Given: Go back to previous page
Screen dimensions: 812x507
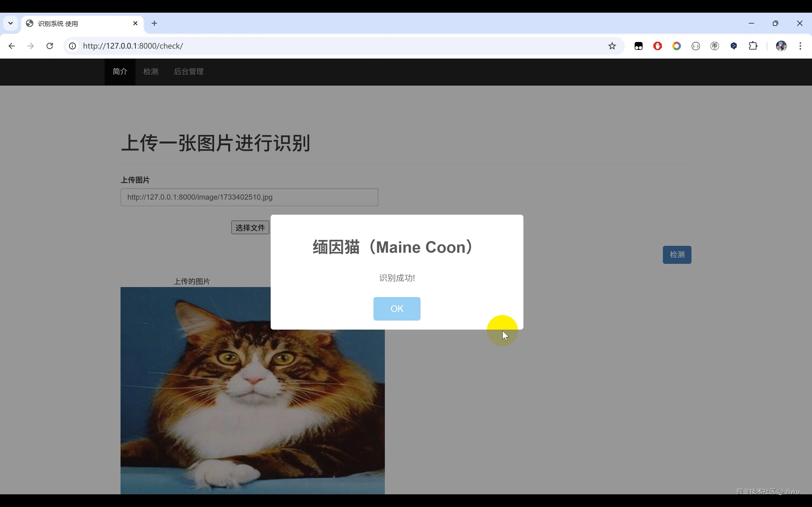Looking at the screenshot, I should 12,46.
